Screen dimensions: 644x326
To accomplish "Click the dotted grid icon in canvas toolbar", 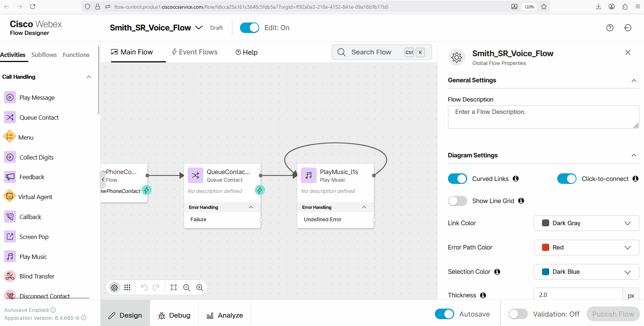I will 127,288.
